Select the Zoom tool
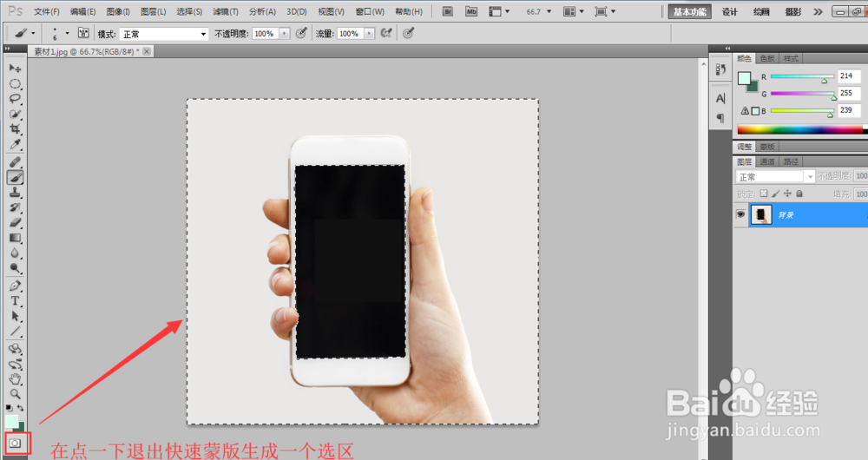This screenshot has height=460, width=868. 15,394
